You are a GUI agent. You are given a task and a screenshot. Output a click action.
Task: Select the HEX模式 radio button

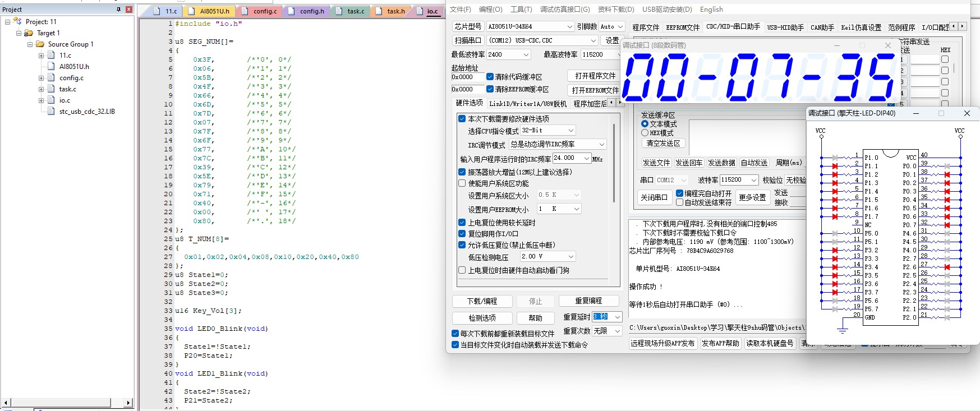[x=645, y=133]
